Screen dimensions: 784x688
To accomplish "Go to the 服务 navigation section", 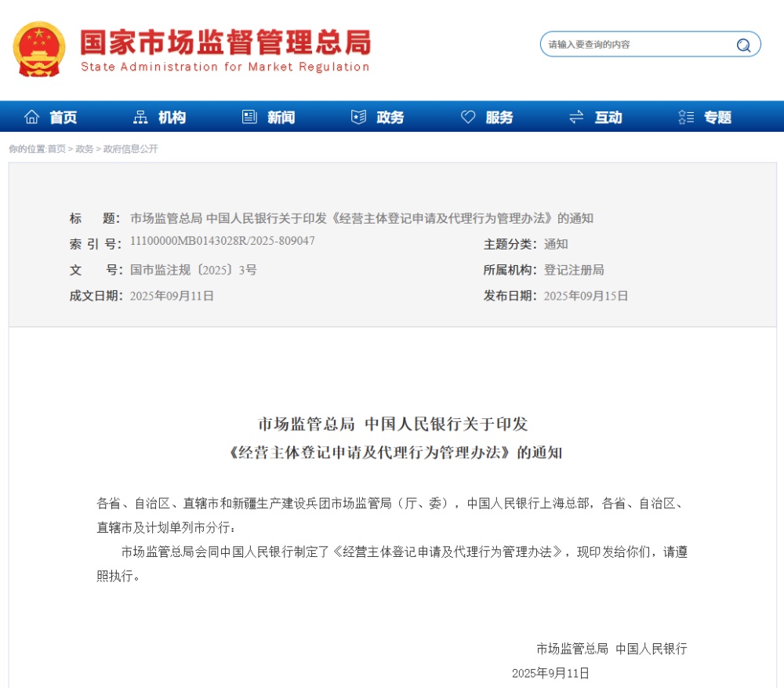I will 499,118.
